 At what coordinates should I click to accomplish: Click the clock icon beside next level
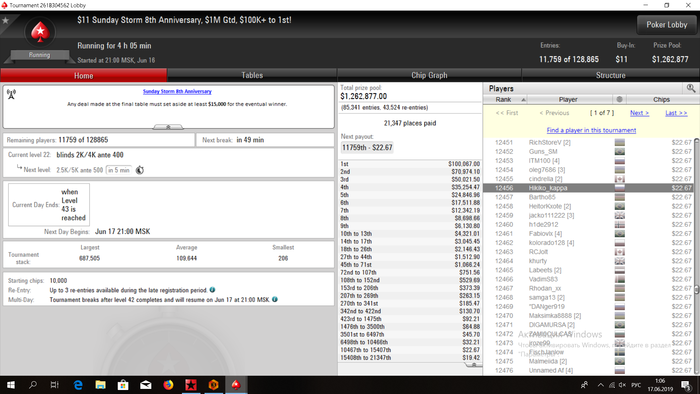(140, 170)
